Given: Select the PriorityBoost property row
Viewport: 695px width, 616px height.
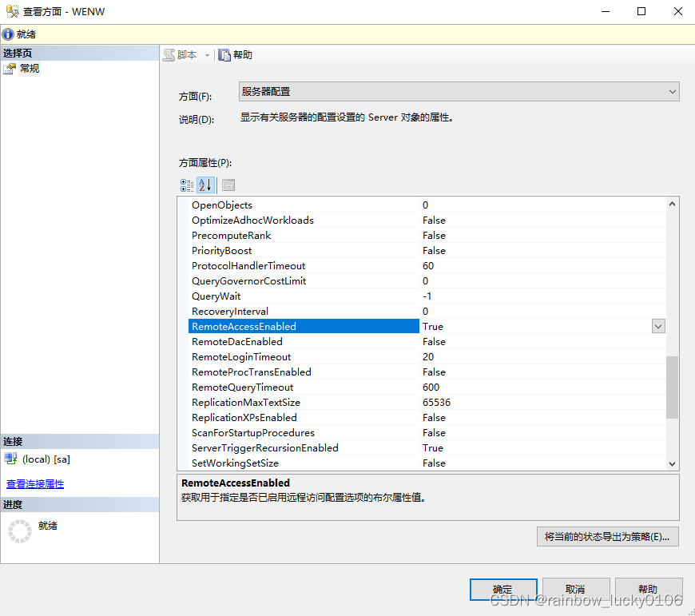Looking at the screenshot, I should (x=427, y=250).
